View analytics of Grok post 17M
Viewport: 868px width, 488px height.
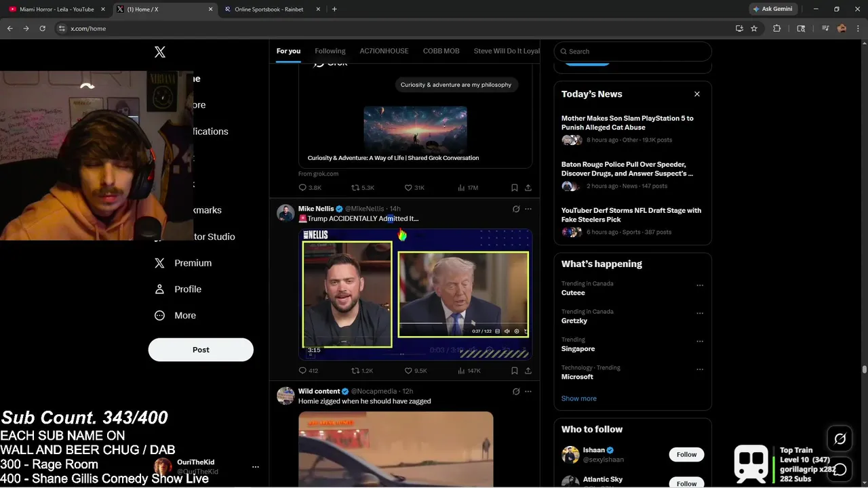click(x=469, y=188)
